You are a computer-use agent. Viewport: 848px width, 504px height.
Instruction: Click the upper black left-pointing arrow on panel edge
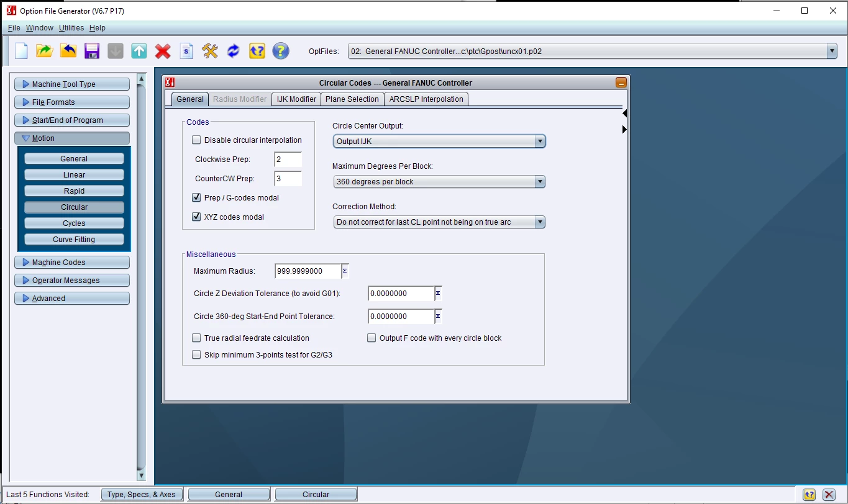coord(624,114)
